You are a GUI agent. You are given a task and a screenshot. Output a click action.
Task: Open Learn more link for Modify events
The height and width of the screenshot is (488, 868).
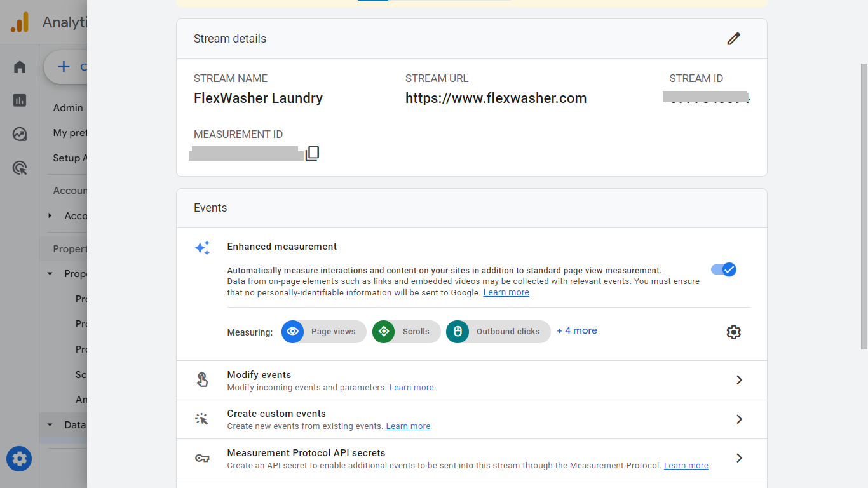(411, 387)
